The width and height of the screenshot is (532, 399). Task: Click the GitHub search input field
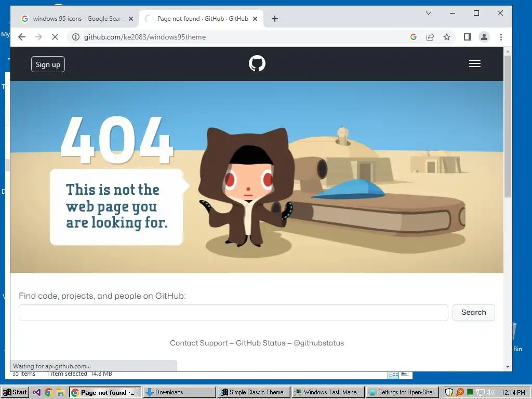click(x=233, y=312)
